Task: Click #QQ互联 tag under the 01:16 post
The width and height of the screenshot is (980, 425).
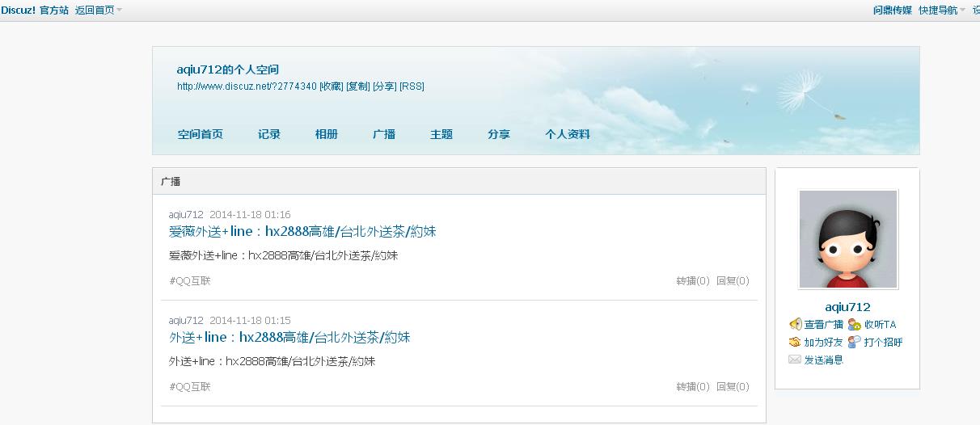Action: [x=190, y=281]
